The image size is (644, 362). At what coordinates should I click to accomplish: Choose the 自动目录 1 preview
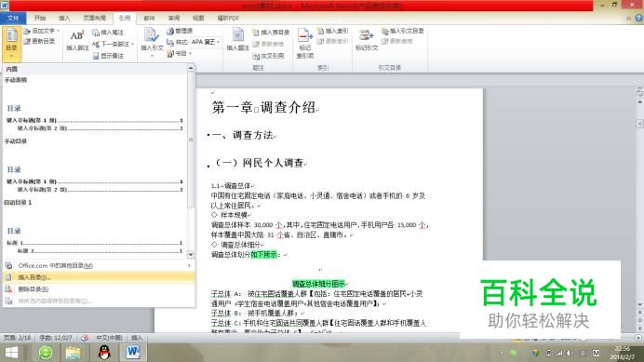(x=95, y=227)
